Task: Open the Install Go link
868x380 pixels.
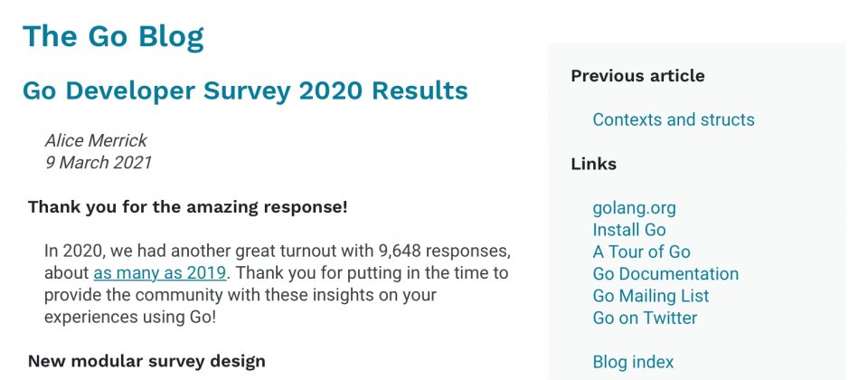Action: pyautogui.click(x=629, y=230)
